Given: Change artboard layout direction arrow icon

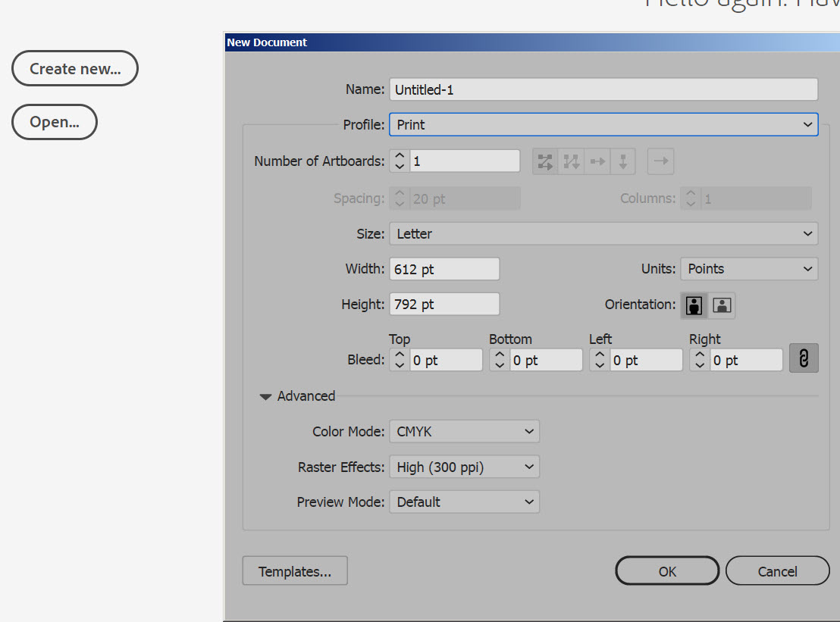Looking at the screenshot, I should coord(660,161).
